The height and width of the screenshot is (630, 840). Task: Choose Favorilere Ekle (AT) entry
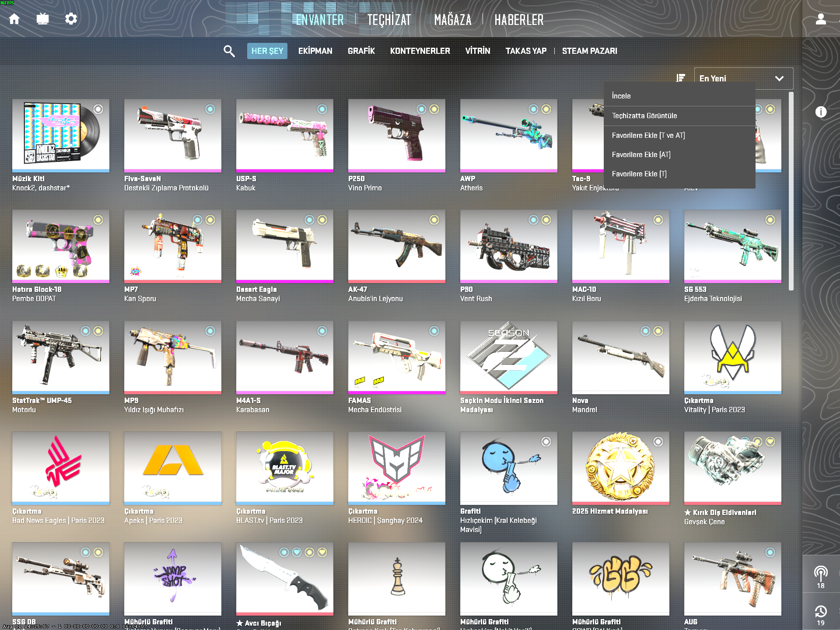(679, 154)
